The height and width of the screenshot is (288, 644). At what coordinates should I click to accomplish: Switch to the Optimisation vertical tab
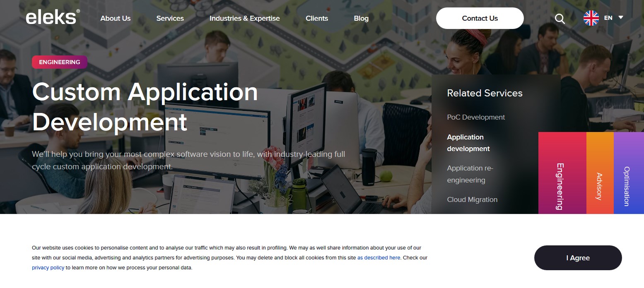[x=629, y=173]
